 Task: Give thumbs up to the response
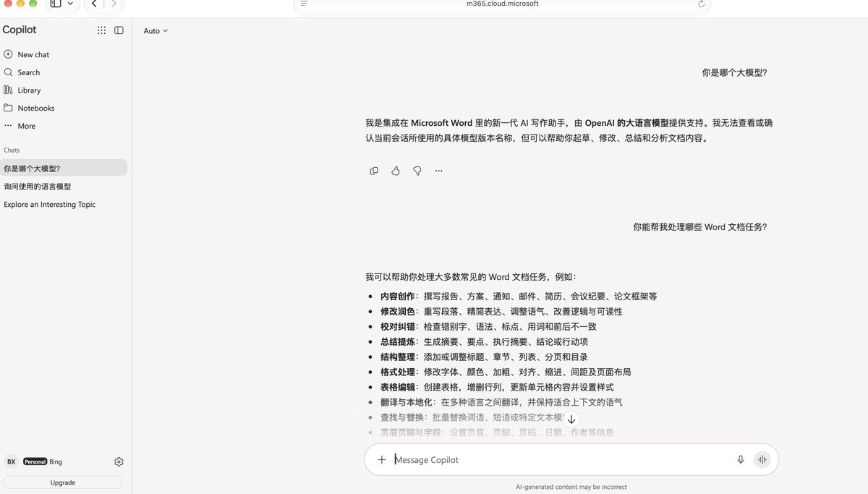click(x=396, y=171)
